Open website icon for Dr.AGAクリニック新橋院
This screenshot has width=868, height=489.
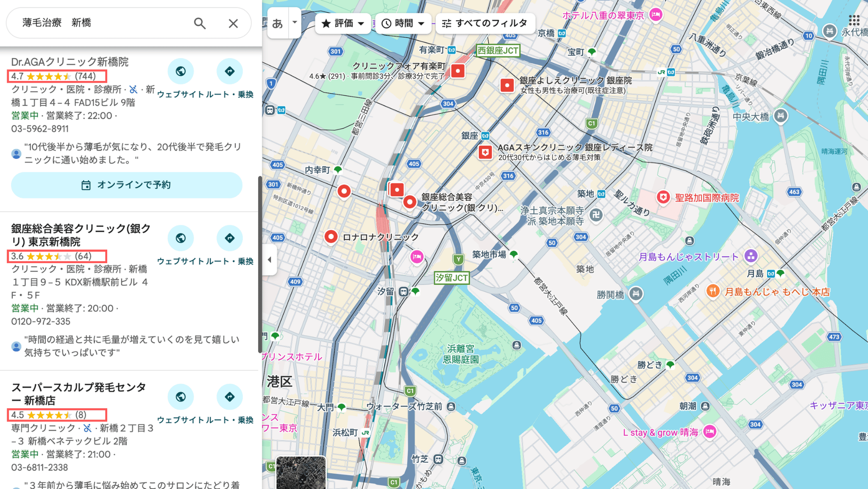181,71
